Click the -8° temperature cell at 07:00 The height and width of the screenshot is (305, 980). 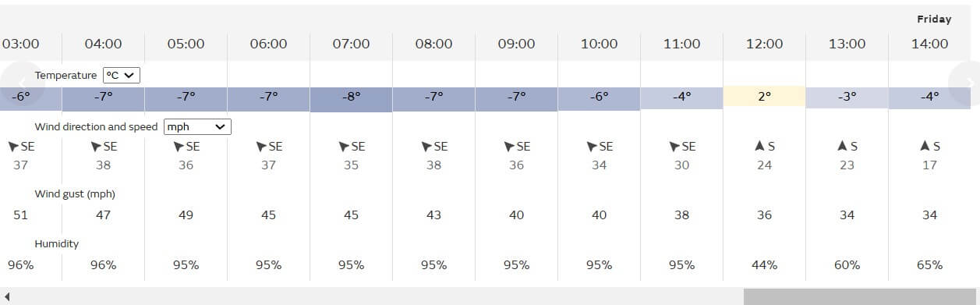pyautogui.click(x=351, y=99)
